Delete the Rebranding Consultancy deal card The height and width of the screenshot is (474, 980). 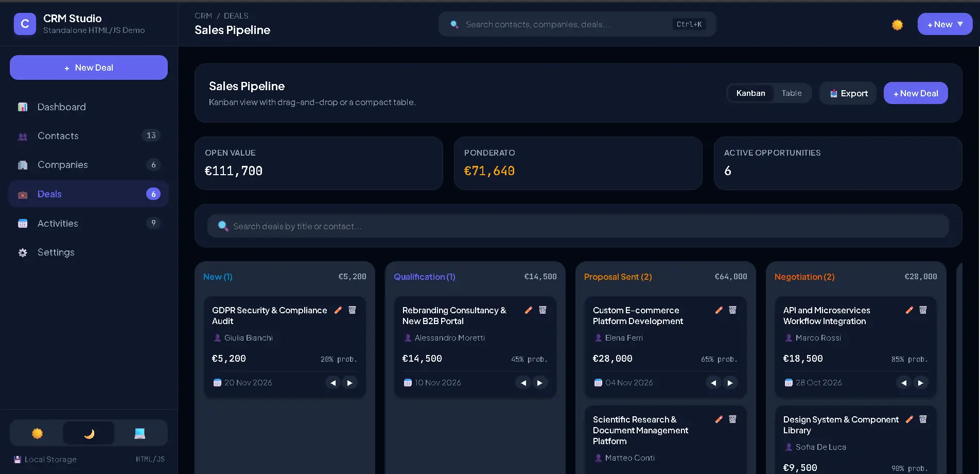pos(542,310)
